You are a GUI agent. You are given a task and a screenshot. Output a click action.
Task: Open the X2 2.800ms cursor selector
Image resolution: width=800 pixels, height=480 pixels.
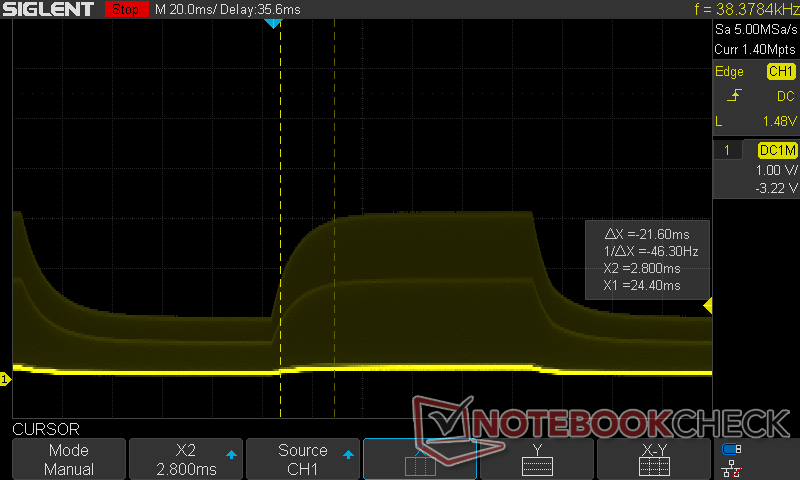point(186,459)
